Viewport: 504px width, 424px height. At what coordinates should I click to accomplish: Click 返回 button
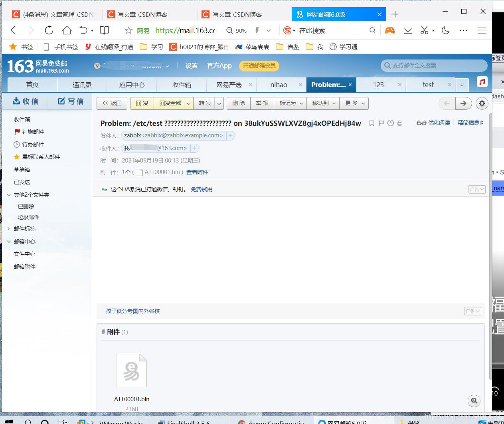tap(112, 103)
